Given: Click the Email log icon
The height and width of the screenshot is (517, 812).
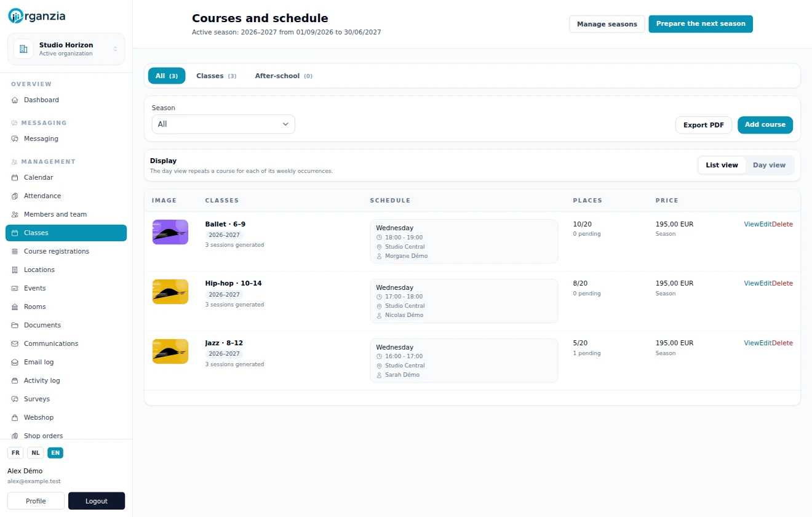Looking at the screenshot, I should pos(15,362).
